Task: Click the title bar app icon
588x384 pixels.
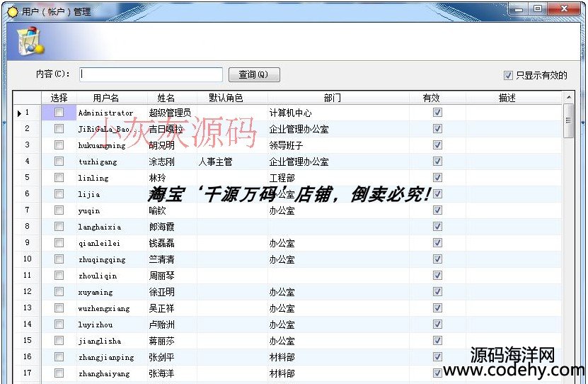Action: pos(12,11)
